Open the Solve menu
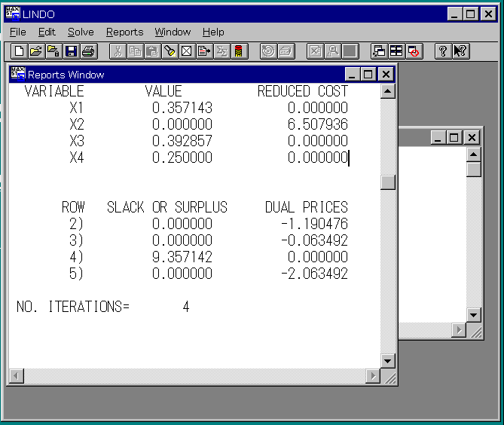Image resolution: width=504 pixels, height=425 pixels. [x=81, y=32]
